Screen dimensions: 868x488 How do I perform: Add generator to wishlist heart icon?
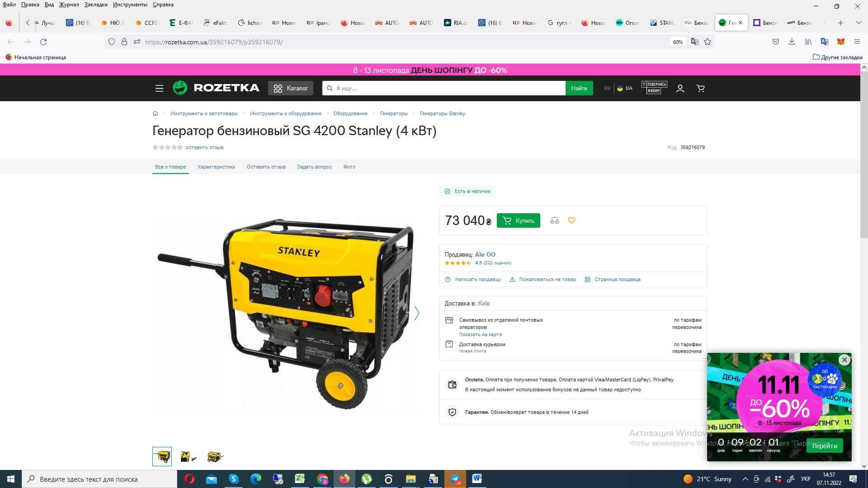pyautogui.click(x=572, y=221)
